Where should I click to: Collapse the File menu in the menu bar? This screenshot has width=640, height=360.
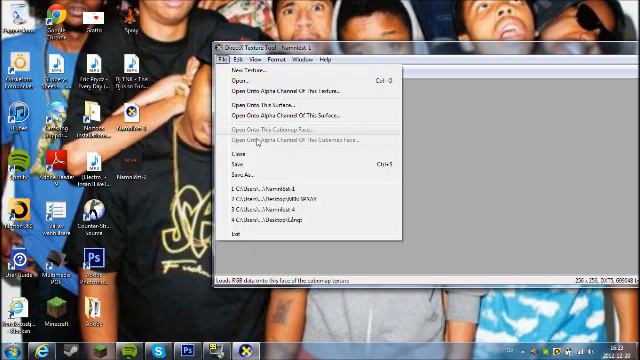pos(222,60)
